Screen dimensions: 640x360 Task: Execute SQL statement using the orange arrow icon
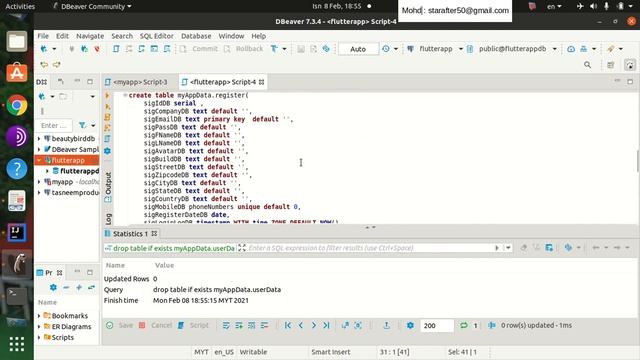108,96
